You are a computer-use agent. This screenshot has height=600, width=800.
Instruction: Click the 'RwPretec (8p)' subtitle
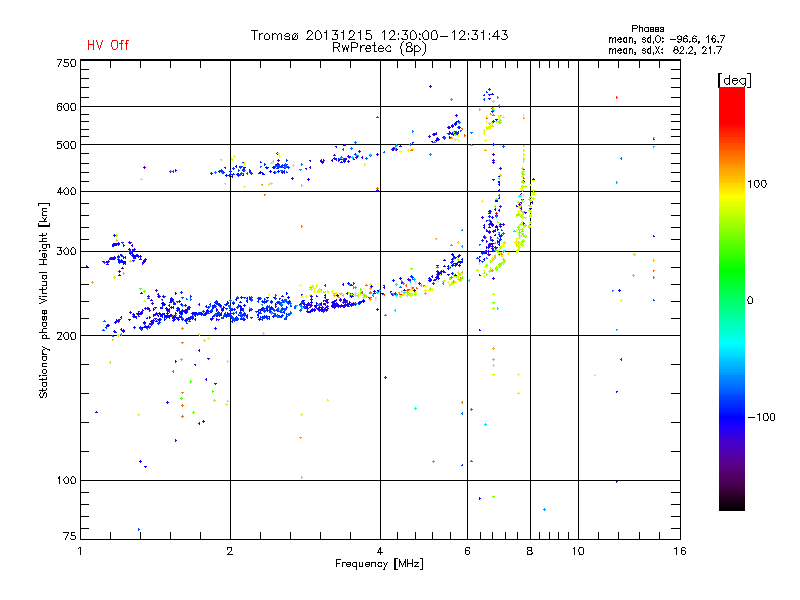379,48
